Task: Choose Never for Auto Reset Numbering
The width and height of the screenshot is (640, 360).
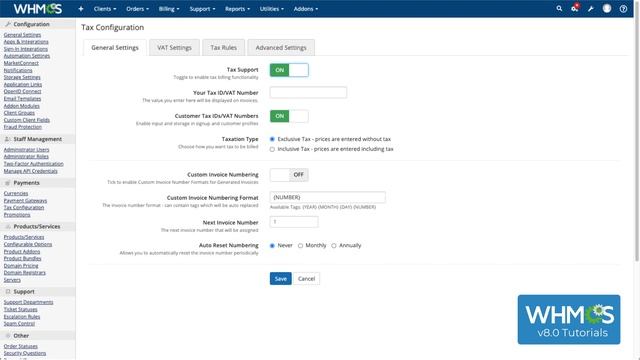Action: (x=272, y=246)
